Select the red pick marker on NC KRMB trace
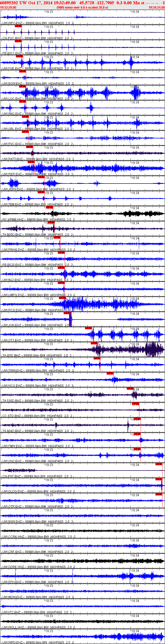 click(x=50, y=207)
